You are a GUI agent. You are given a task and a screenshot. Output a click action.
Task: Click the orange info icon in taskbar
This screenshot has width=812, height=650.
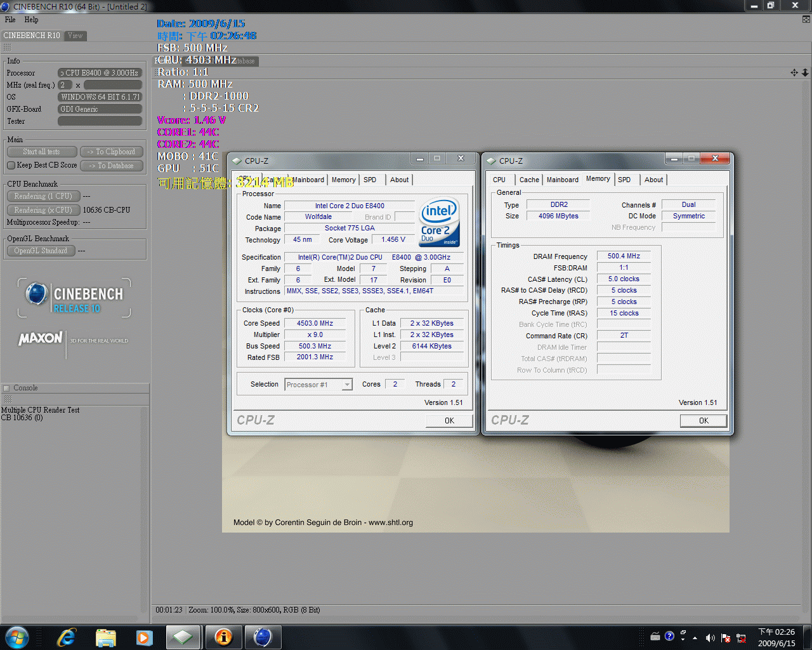point(223,637)
